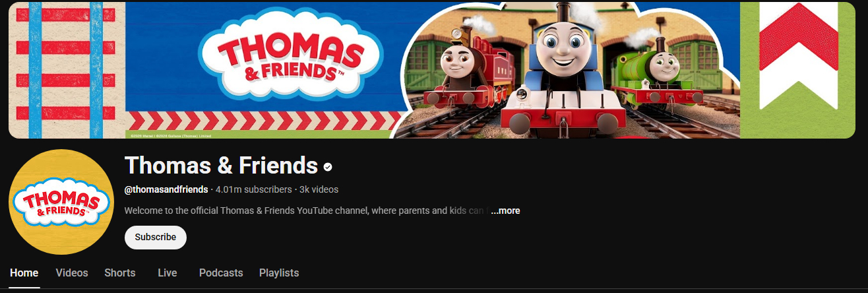Switch to the Videos tab
The height and width of the screenshot is (293, 868).
[x=72, y=273]
